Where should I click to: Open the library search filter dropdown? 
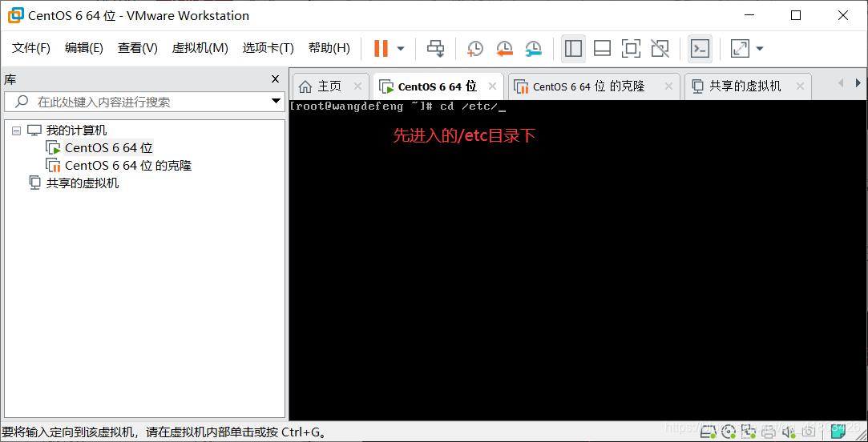pyautogui.click(x=276, y=102)
